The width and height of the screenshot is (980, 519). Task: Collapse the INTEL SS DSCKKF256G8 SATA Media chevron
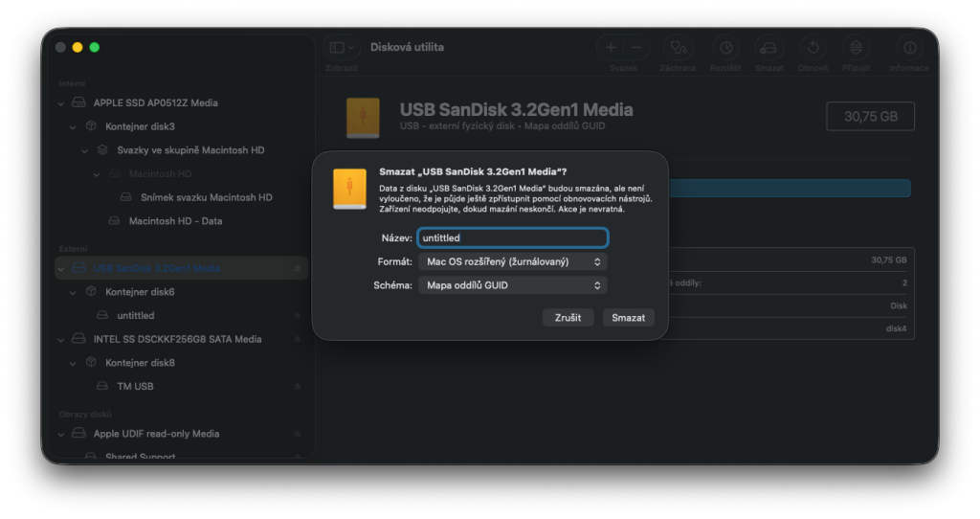pyautogui.click(x=62, y=339)
